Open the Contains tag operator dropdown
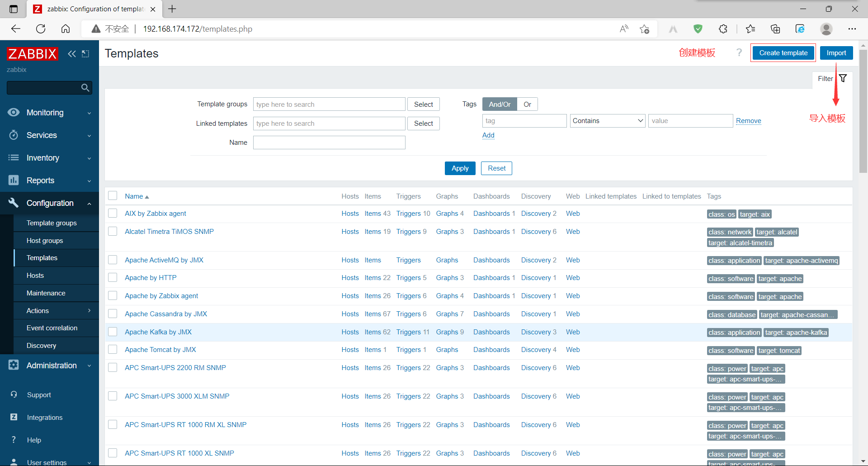868x466 pixels. coord(608,121)
